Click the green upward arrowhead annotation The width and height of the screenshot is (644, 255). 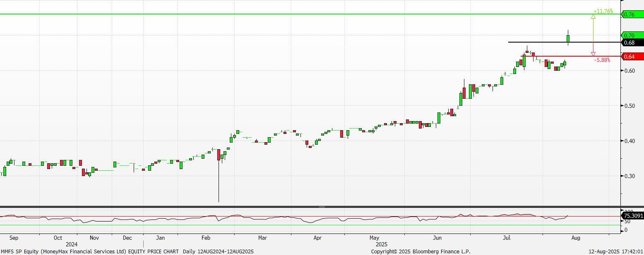[x=593, y=17]
